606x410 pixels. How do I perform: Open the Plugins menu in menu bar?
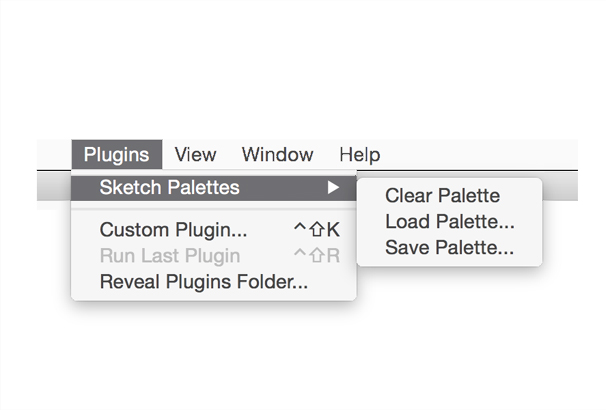click(x=117, y=155)
